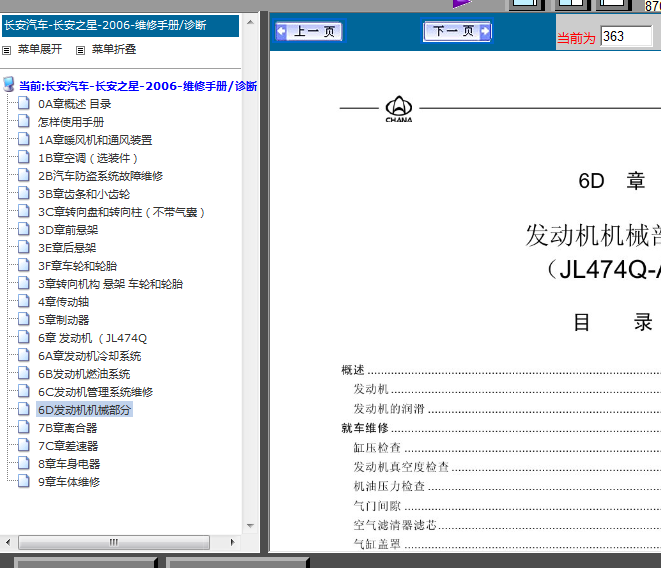Click document icon beside 2B汽车防盗系统故障维修
The height and width of the screenshot is (568, 661).
[24, 175]
